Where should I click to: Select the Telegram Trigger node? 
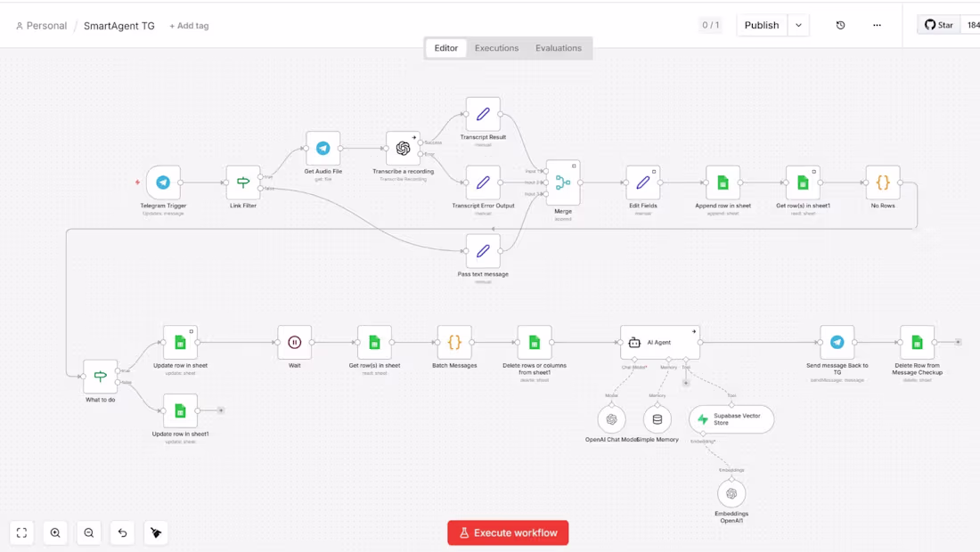point(163,183)
